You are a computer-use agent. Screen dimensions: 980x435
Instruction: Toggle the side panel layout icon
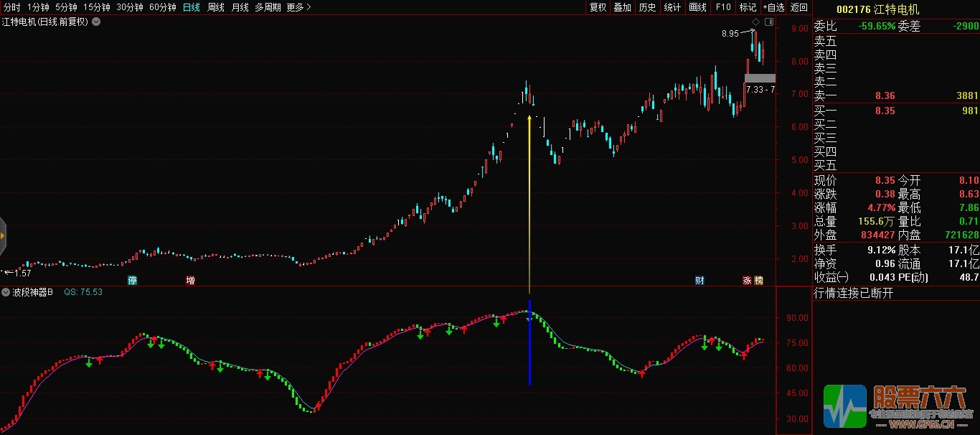click(769, 22)
